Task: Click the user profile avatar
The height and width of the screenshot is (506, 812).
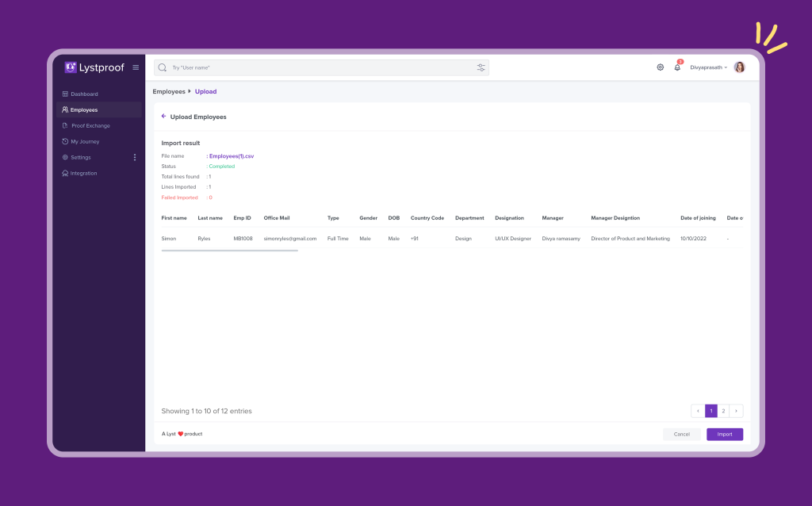Action: tap(739, 67)
